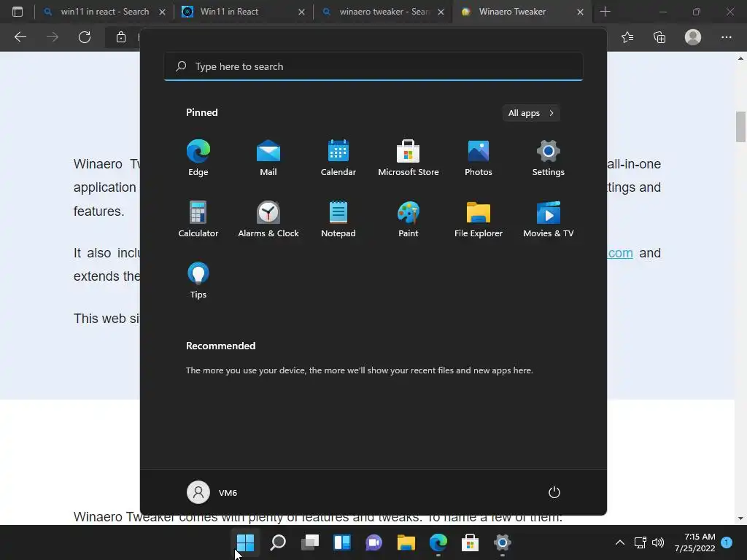Launch Notepad from Start menu

tap(338, 219)
